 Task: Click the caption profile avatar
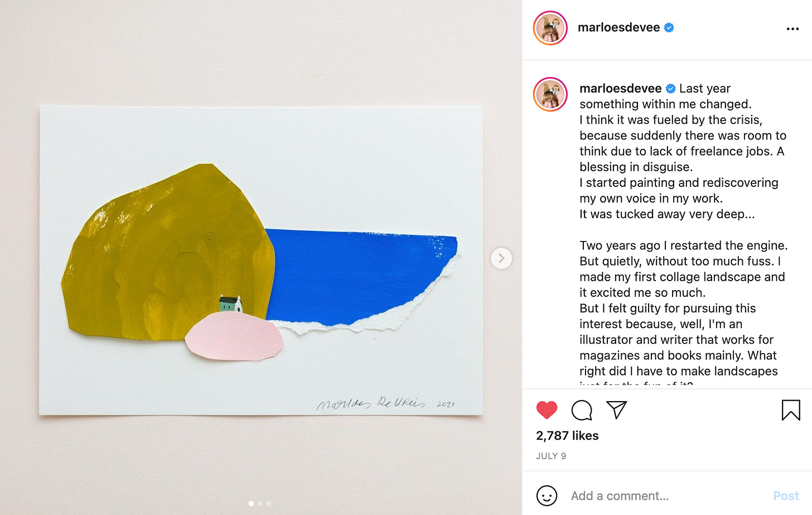click(x=550, y=94)
